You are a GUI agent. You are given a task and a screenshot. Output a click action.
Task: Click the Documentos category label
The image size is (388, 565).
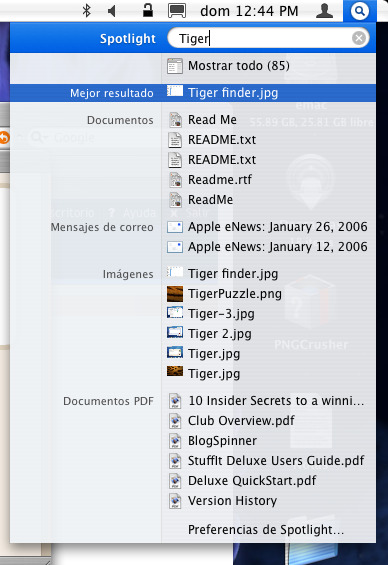pos(120,120)
